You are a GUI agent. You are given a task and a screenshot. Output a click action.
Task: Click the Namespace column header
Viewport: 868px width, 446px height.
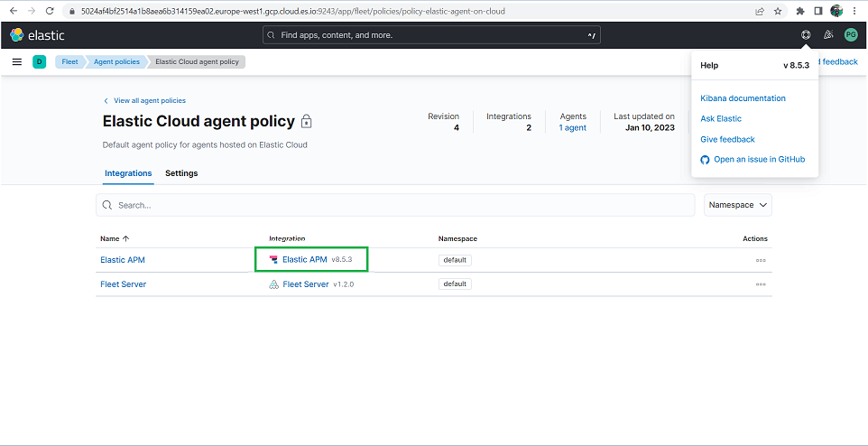click(457, 238)
